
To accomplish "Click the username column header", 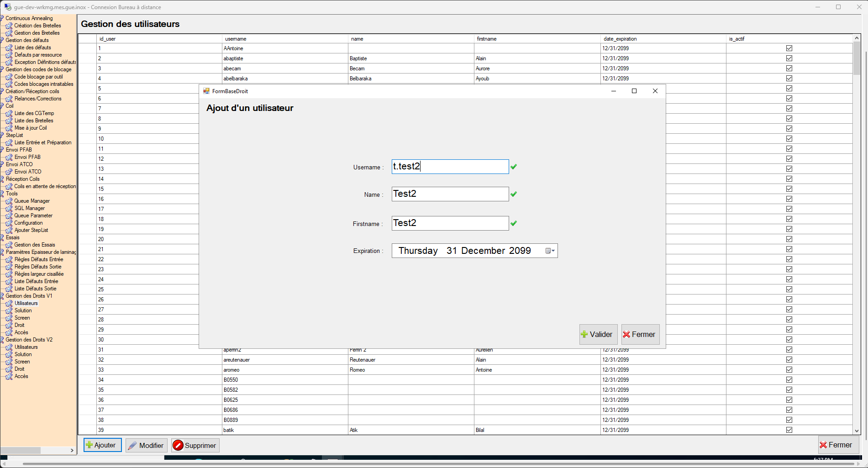I will (236, 39).
